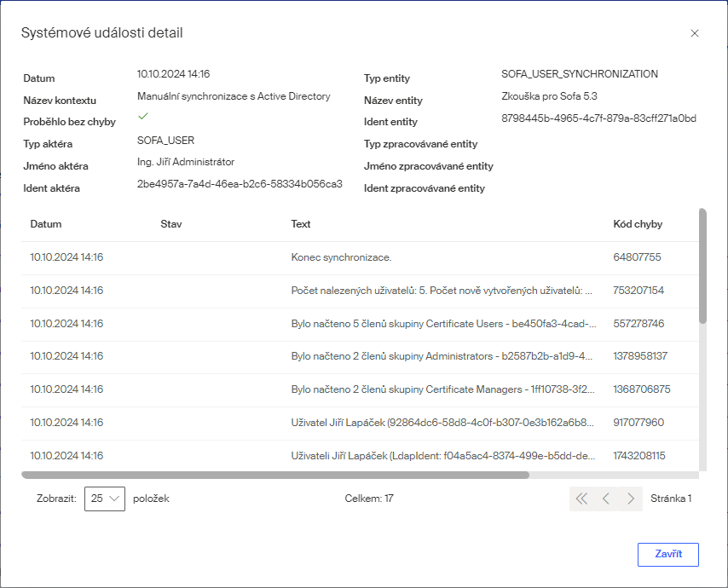Select the row 'Uživatel Jiří Lapáček (92864dc6...'

coord(360,423)
